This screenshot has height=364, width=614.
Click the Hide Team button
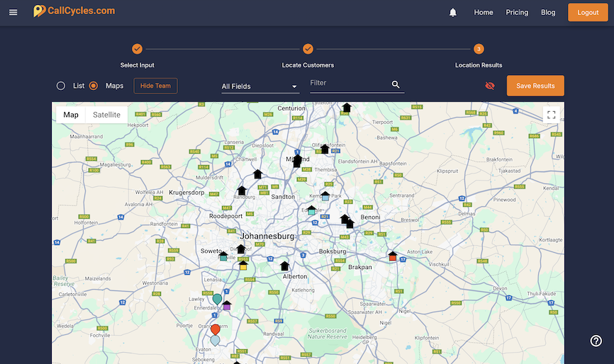[x=155, y=86]
